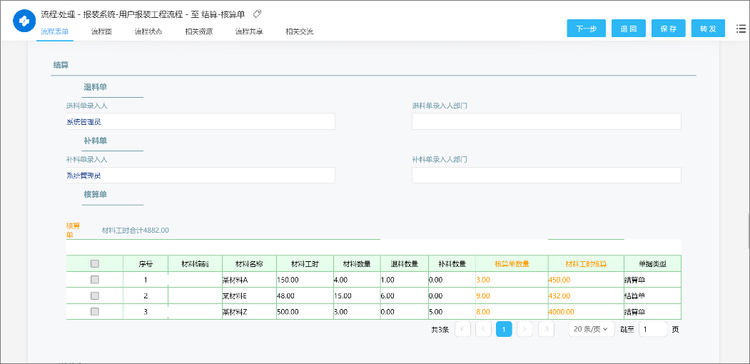Image resolution: width=750 pixels, height=364 pixels.
Task: Click the blue workflow logo icon
Action: [x=24, y=21]
